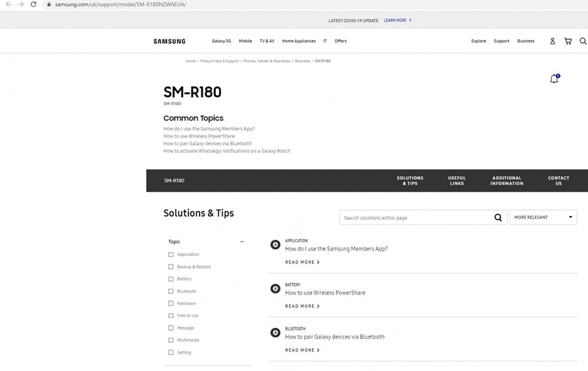Open the Support menu
The width and height of the screenshot is (588, 371).
(x=502, y=41)
